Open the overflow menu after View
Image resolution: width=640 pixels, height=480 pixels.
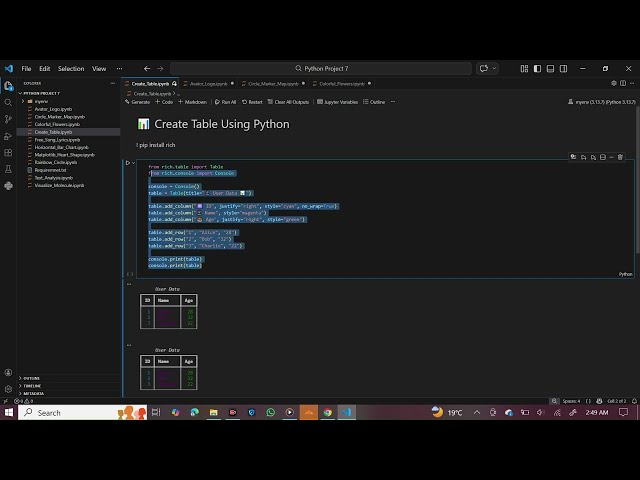point(119,69)
